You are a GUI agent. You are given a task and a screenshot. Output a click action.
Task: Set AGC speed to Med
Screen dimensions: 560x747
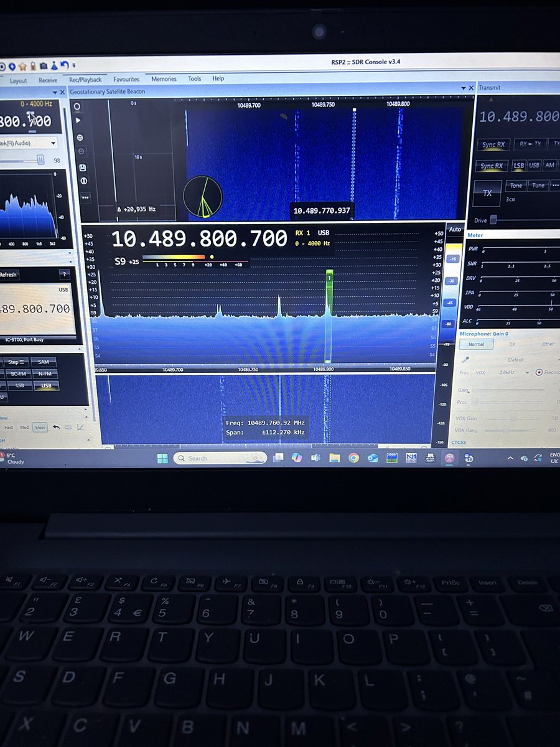24,427
